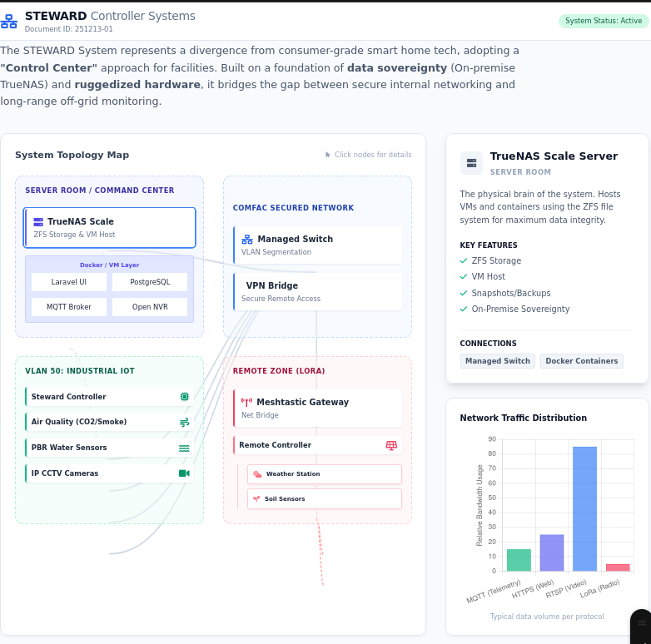
Task: Click the blue RTSP (Video) bar
Action: click(584, 508)
